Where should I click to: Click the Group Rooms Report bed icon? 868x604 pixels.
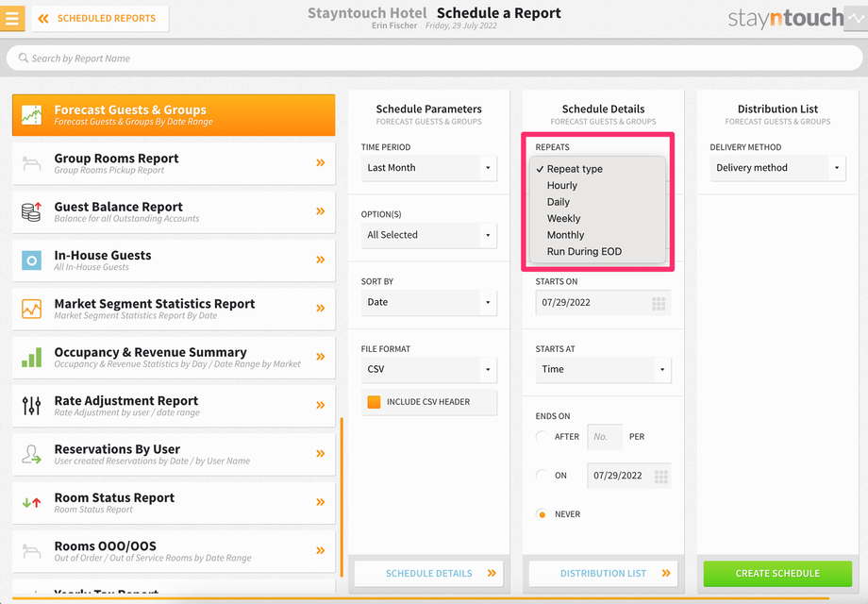31,163
